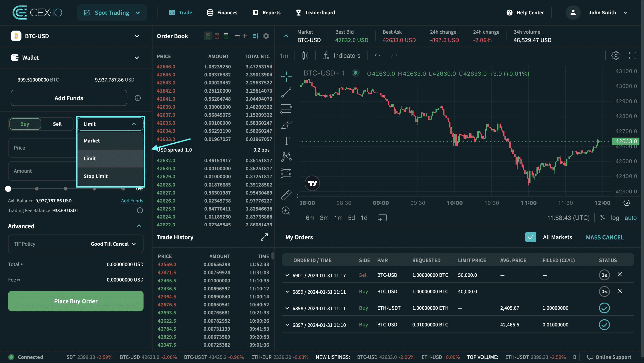This screenshot has height=363, width=644.
Task: Click the Amount input field
Action: (x=42, y=171)
